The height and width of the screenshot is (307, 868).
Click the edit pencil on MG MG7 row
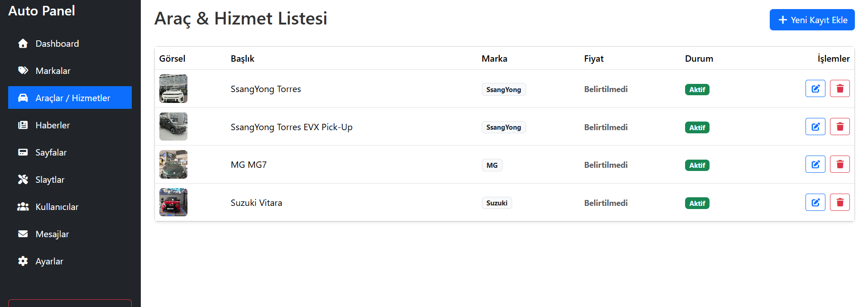[x=815, y=164]
